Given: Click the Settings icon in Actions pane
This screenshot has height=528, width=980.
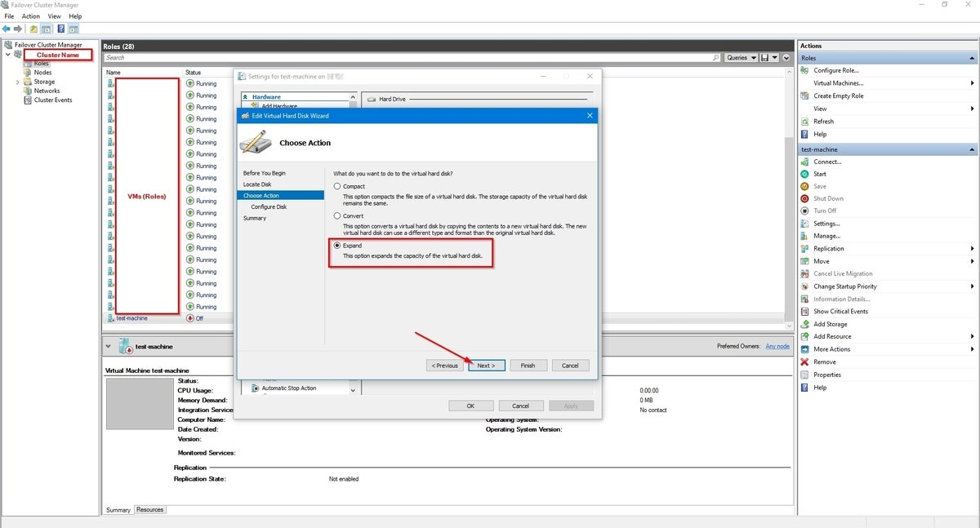Looking at the screenshot, I should pos(805,224).
